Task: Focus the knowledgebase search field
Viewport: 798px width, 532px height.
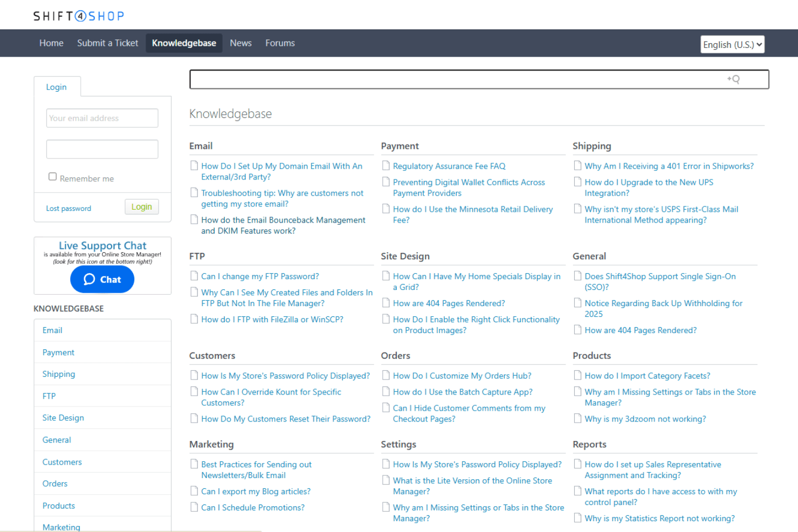Action: click(x=479, y=79)
